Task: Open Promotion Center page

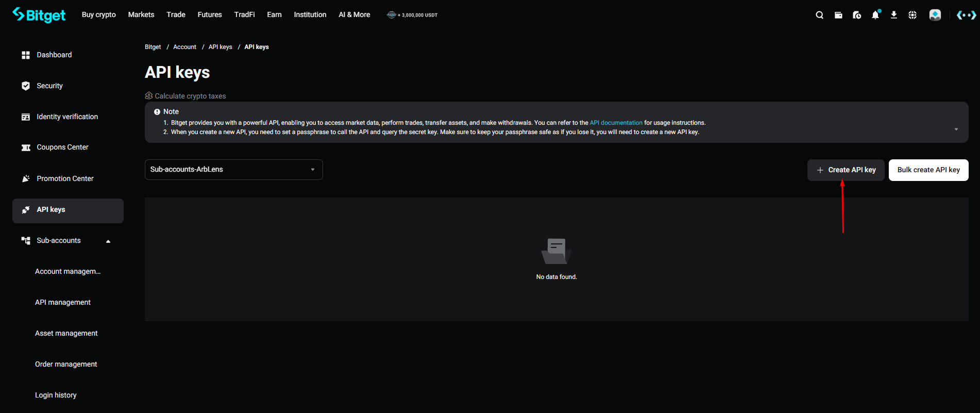Action: click(x=68, y=179)
